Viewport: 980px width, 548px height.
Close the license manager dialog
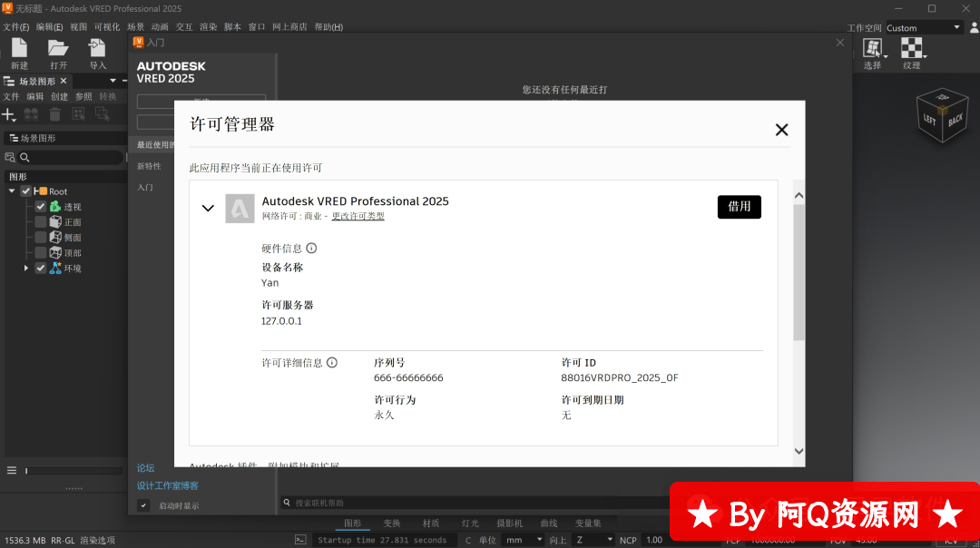click(x=781, y=130)
